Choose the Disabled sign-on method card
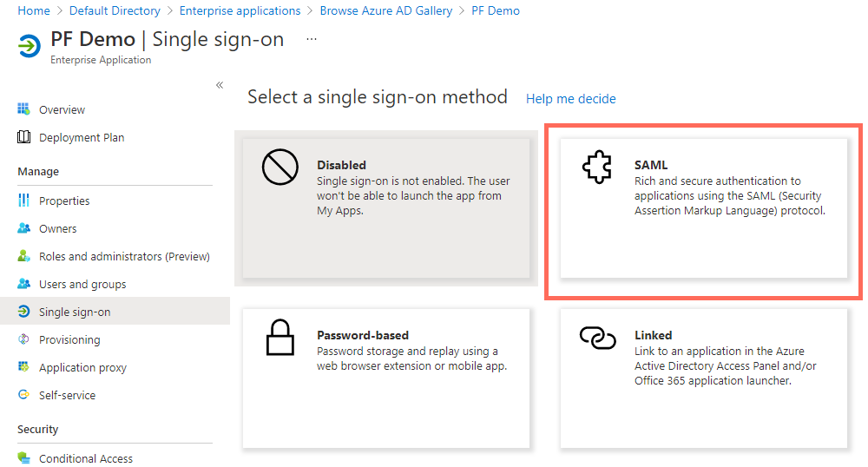 point(386,208)
